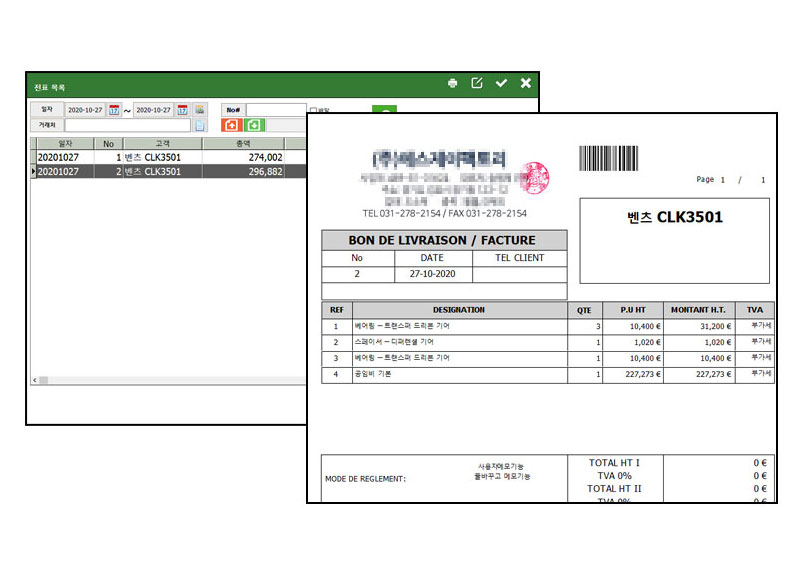Click the orange upload arrow button
Screen dimensions: 800x569
click(231, 125)
